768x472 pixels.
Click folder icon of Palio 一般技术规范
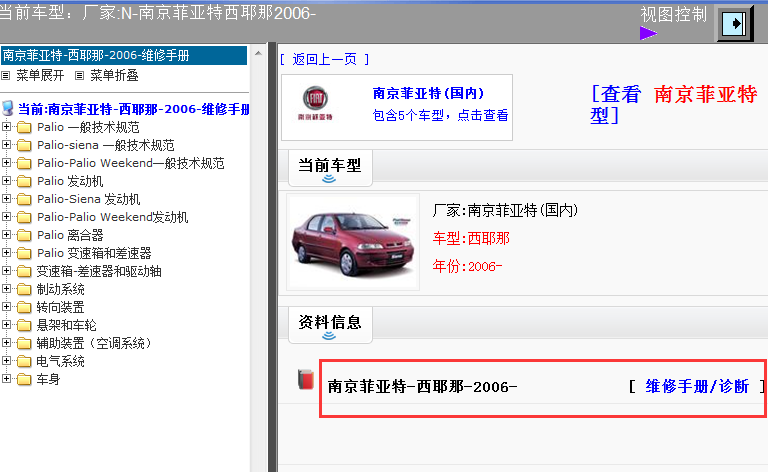pyautogui.click(x=24, y=128)
